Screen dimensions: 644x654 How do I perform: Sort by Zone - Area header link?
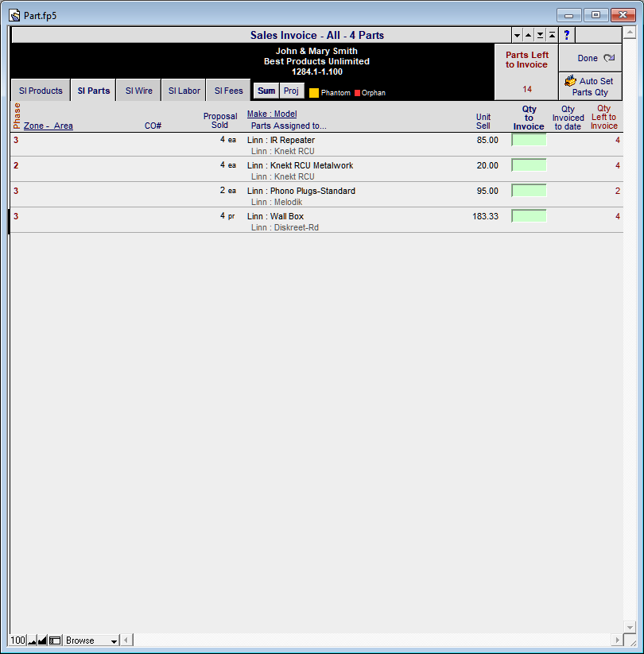(48, 126)
